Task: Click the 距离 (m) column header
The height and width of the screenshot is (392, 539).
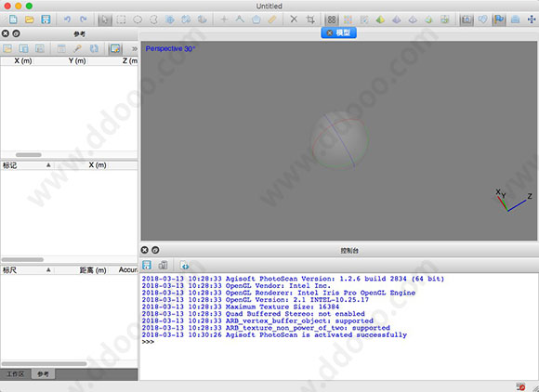Action: pyautogui.click(x=93, y=270)
